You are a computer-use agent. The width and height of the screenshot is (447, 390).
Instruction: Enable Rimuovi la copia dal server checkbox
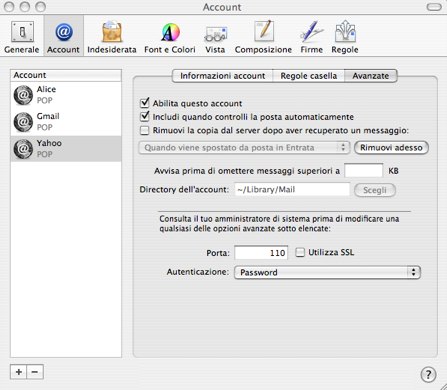pyautogui.click(x=144, y=130)
